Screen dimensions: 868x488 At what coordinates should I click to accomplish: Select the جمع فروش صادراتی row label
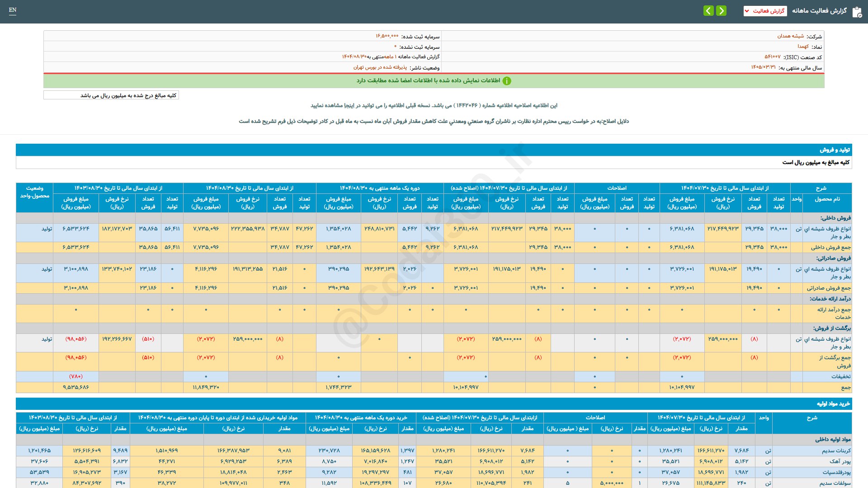coord(828,288)
